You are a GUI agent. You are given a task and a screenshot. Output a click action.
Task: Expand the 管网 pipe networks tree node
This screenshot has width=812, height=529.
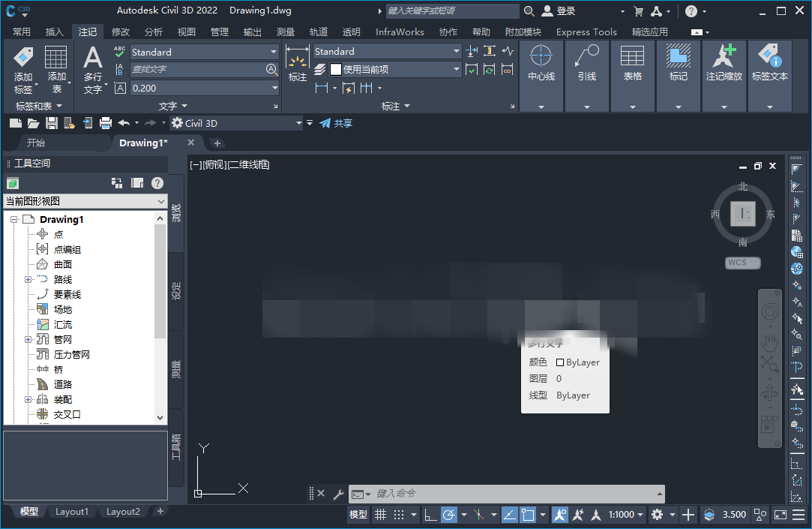(x=28, y=340)
